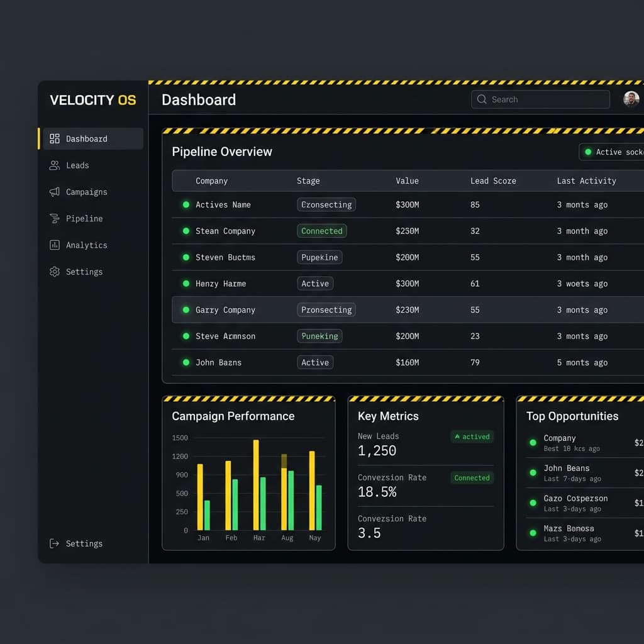Click the VELOCITY OS logo
The width and height of the screenshot is (644, 644).
(x=93, y=100)
